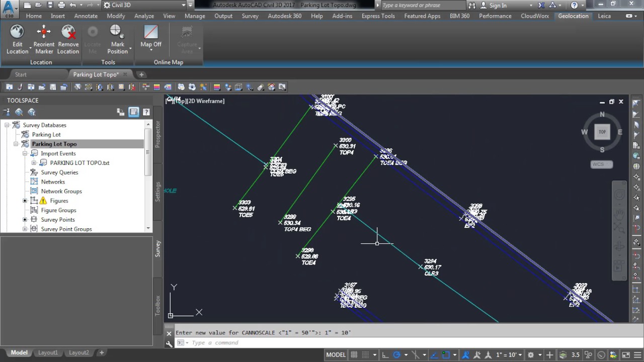Screen dimensions: 644x362
Task: Click the status bar customization hamburger icon
Action: pyautogui.click(x=637, y=355)
